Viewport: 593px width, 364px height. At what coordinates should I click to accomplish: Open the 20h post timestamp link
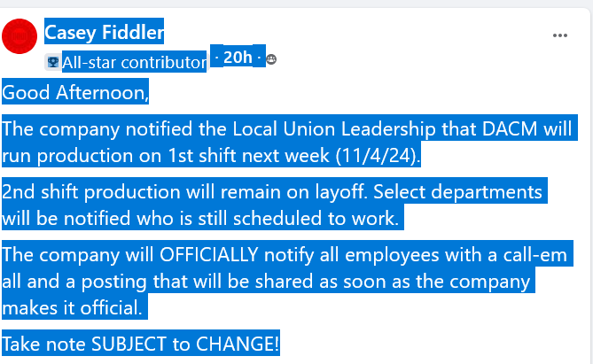[x=238, y=58]
